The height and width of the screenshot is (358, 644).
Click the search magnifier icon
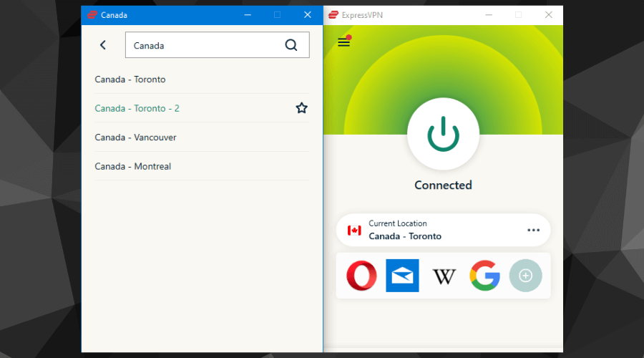[x=291, y=45]
